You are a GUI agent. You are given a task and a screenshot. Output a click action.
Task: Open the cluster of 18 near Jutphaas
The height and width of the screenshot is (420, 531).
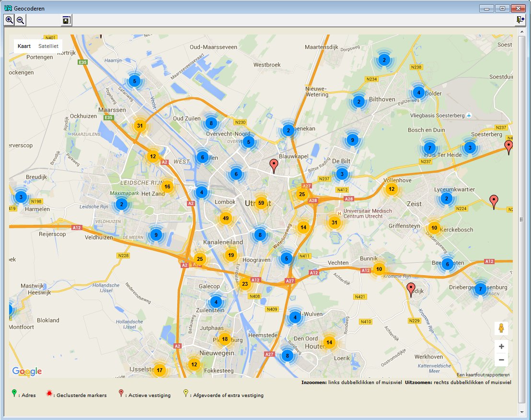click(x=225, y=339)
